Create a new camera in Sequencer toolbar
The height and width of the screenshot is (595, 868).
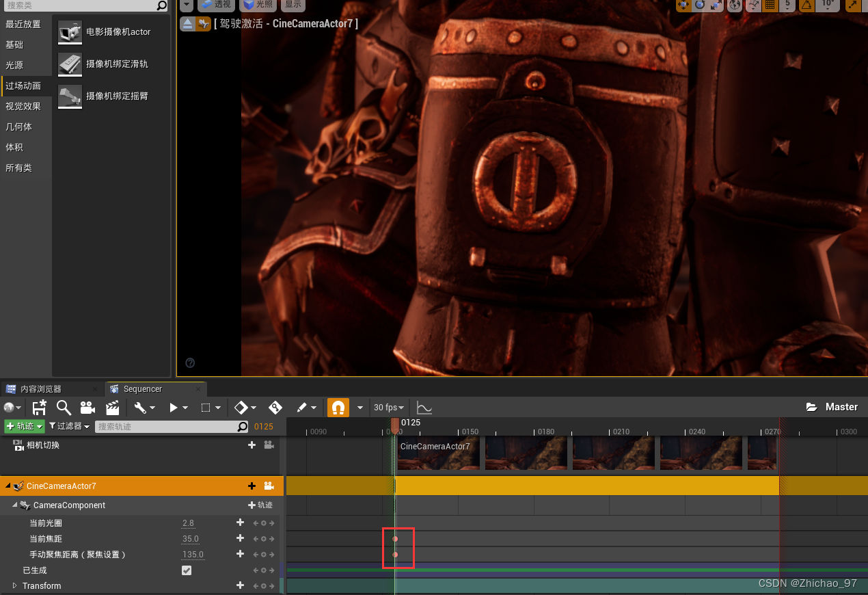pos(87,408)
